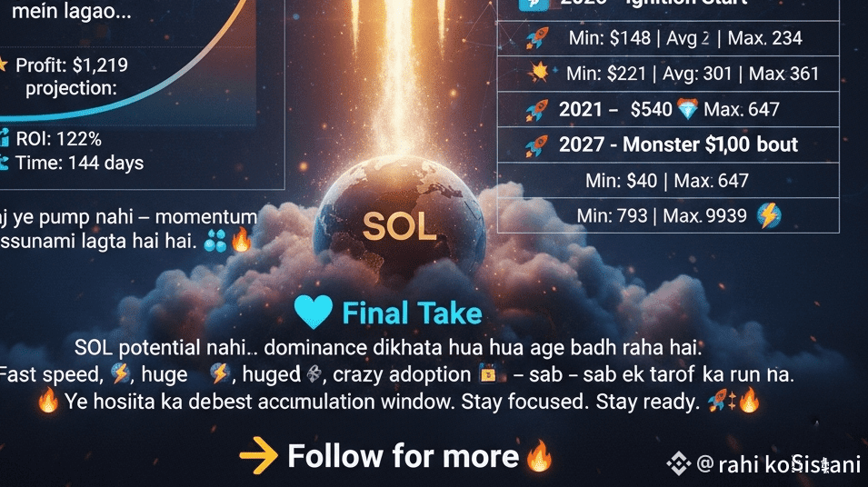Click the 2027 - Monster table row
This screenshot has width=868, height=487.
click(668, 144)
